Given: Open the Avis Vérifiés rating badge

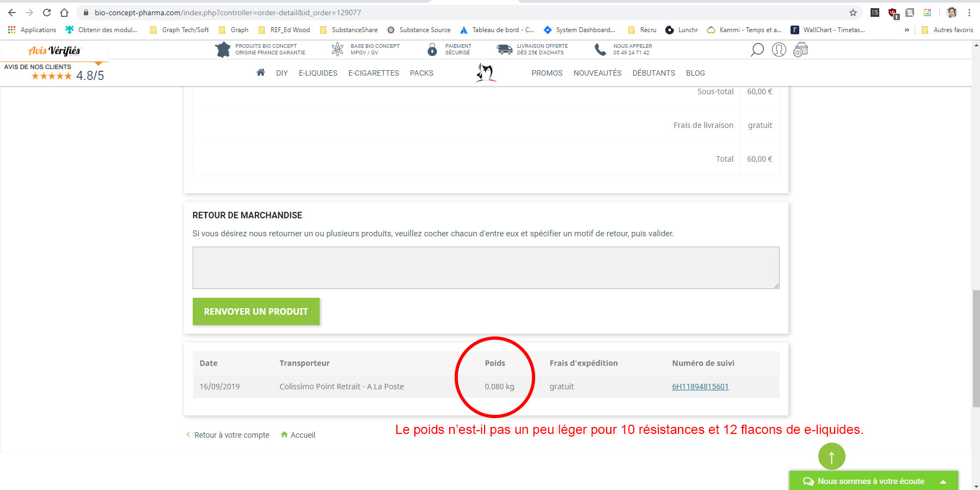Looking at the screenshot, I should [54, 63].
